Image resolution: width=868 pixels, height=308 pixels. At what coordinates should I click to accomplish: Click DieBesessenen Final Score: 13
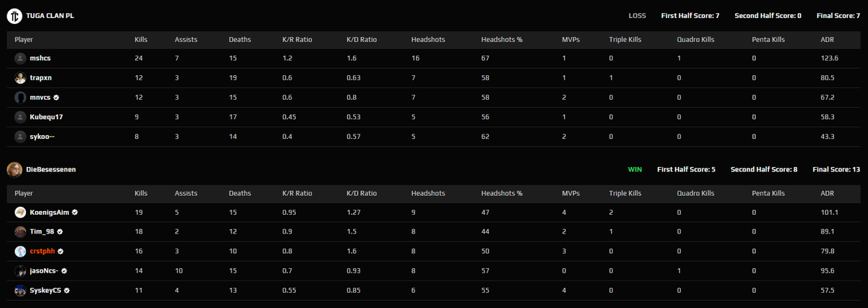pos(836,170)
